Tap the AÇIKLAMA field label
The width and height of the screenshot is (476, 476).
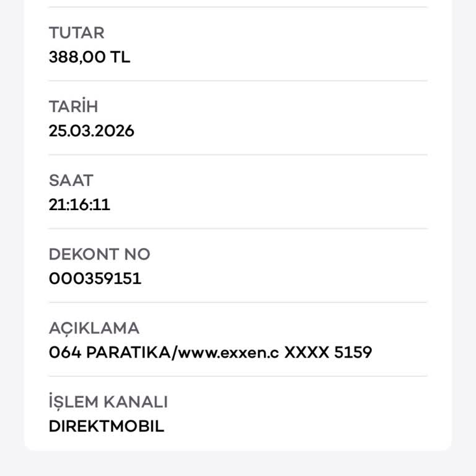click(94, 328)
